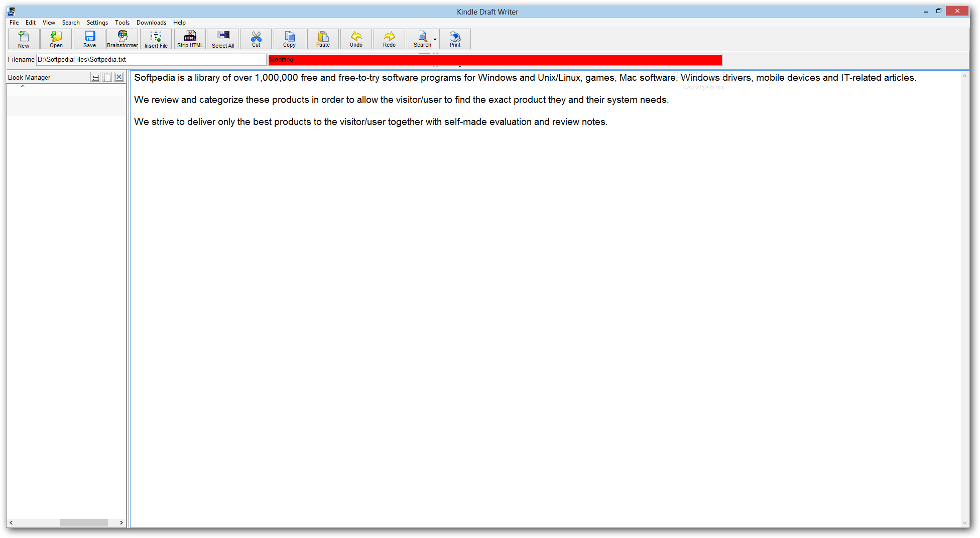Open the File menu

[14, 23]
